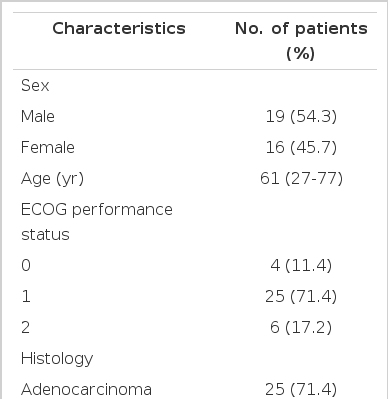Click the Female row label
This screenshot has height=399, width=388.
click(x=48, y=147)
